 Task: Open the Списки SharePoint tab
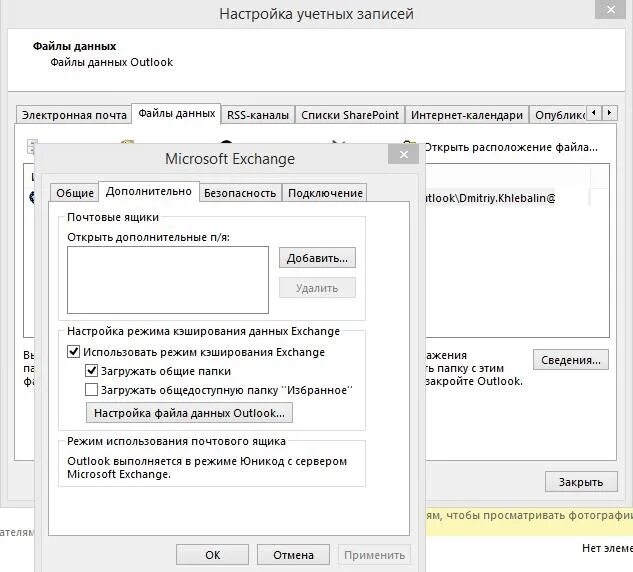(x=350, y=115)
